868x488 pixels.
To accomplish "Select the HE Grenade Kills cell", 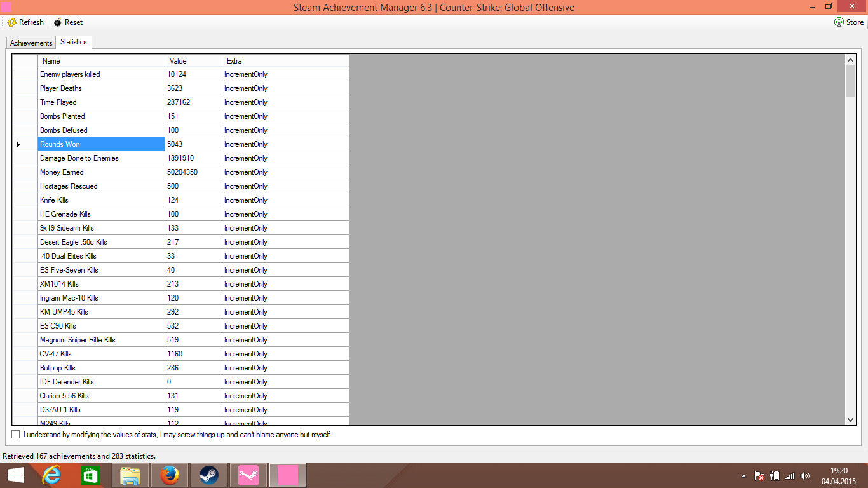I will 102,214.
